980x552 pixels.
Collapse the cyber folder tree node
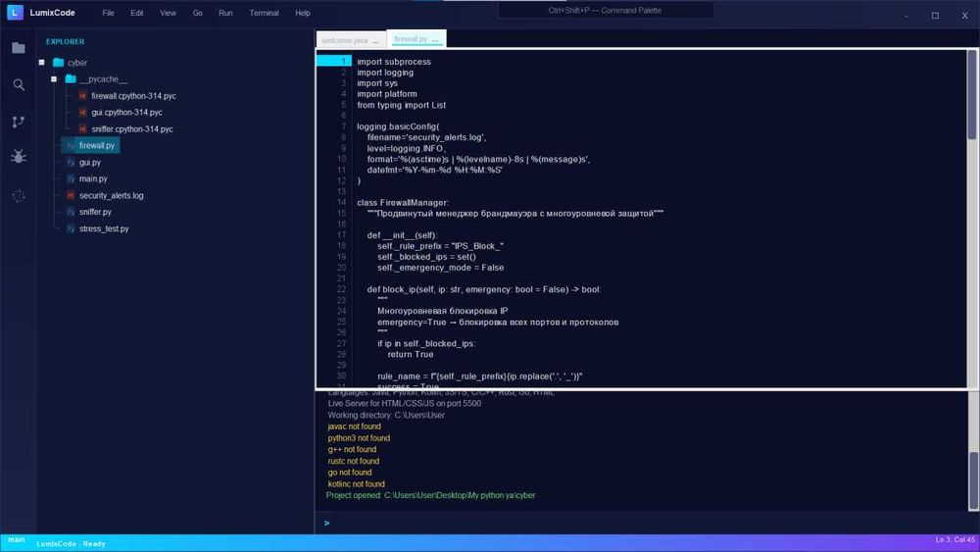pos(42,63)
